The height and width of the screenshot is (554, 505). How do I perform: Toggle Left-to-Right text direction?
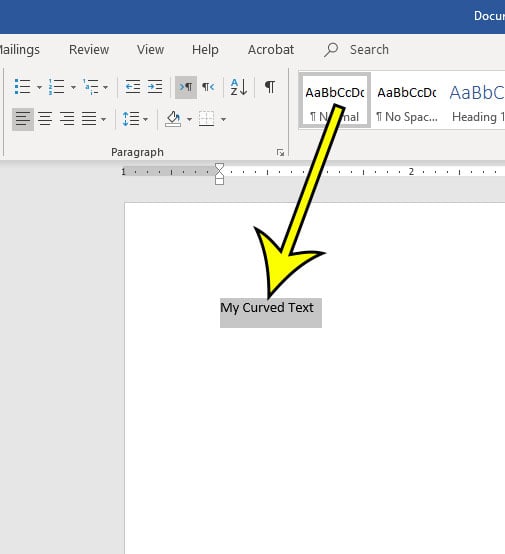click(186, 87)
